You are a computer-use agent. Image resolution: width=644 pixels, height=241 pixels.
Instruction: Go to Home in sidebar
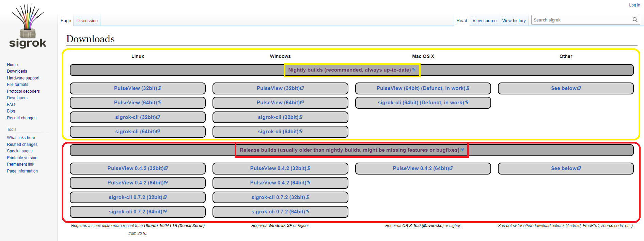pos(12,65)
